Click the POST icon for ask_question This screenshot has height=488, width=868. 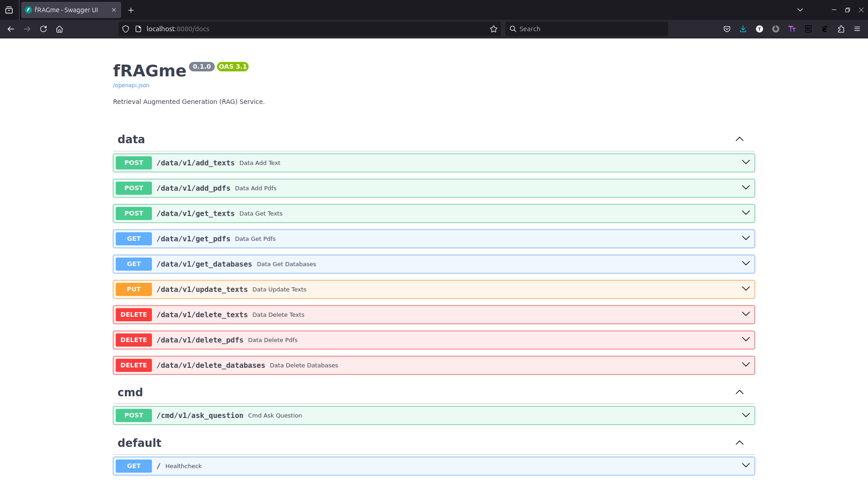(x=133, y=415)
